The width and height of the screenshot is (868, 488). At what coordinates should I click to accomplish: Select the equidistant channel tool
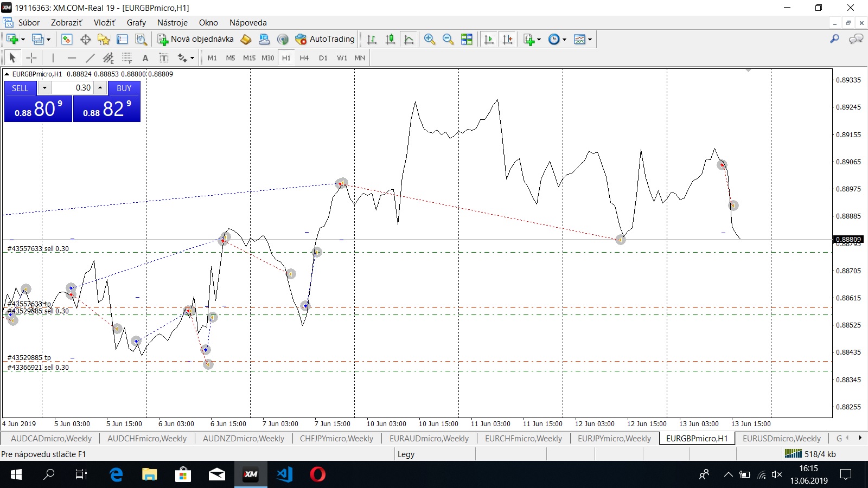click(108, 57)
